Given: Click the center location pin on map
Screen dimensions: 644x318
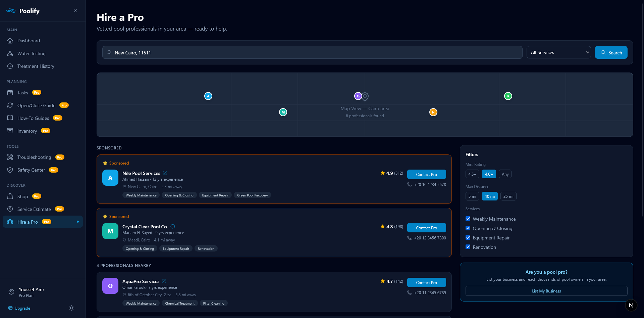Looking at the screenshot, I should 365,97.
